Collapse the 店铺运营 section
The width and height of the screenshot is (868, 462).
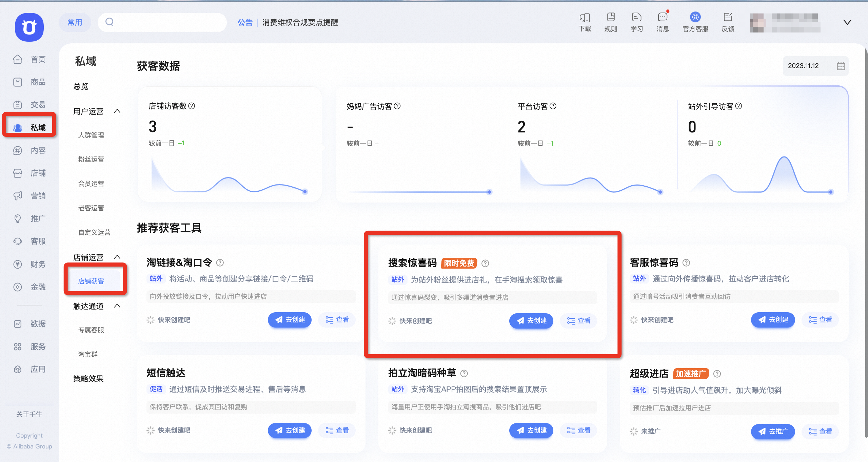(117, 257)
